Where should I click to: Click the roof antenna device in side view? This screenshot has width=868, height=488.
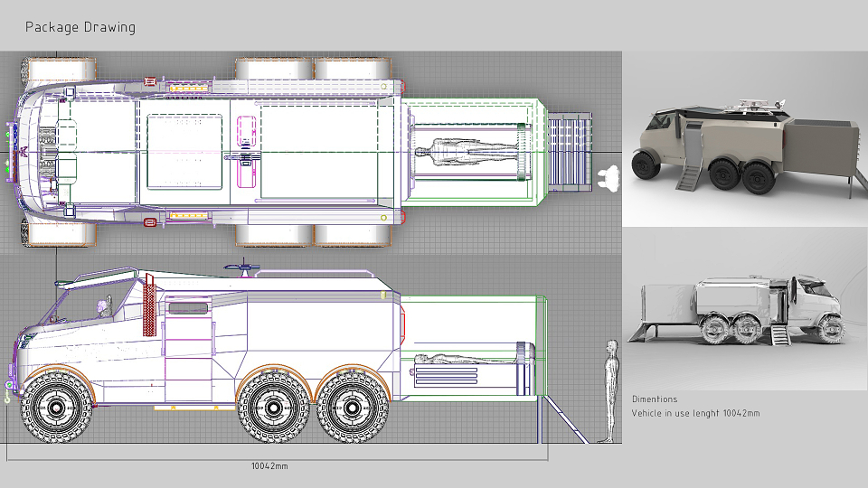(242, 267)
